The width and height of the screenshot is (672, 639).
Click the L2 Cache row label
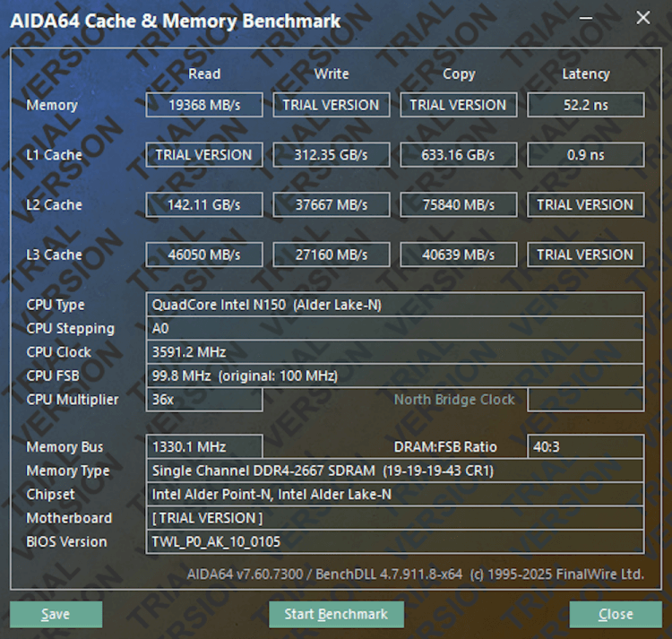(54, 205)
